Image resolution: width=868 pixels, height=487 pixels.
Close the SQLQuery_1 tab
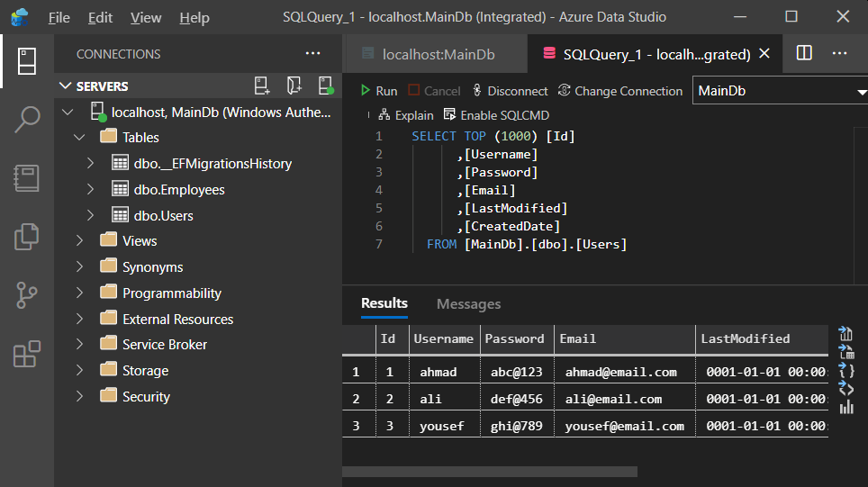764,54
